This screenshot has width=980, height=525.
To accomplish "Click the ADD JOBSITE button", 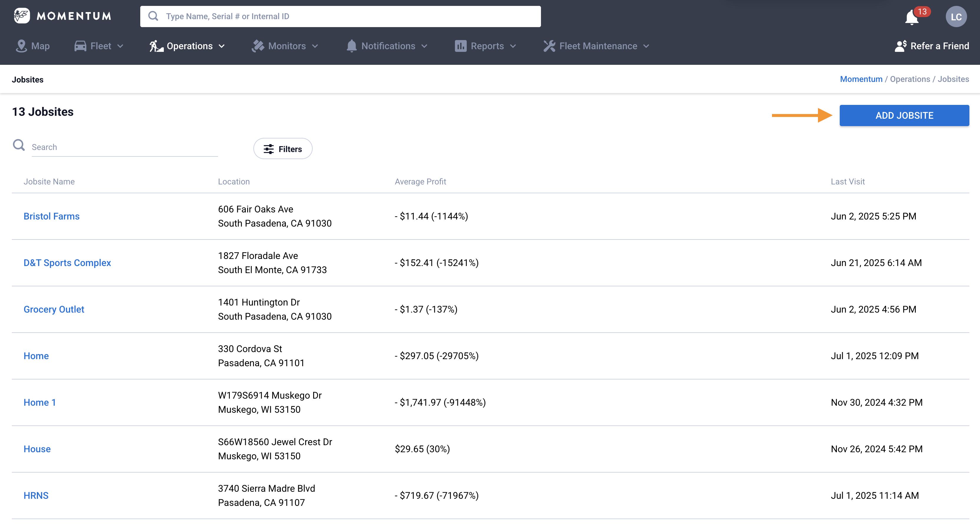I will 904,115.
